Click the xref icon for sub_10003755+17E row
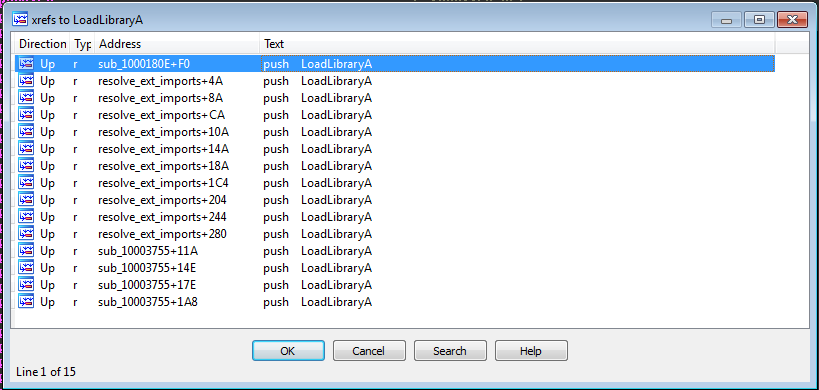 tap(26, 285)
